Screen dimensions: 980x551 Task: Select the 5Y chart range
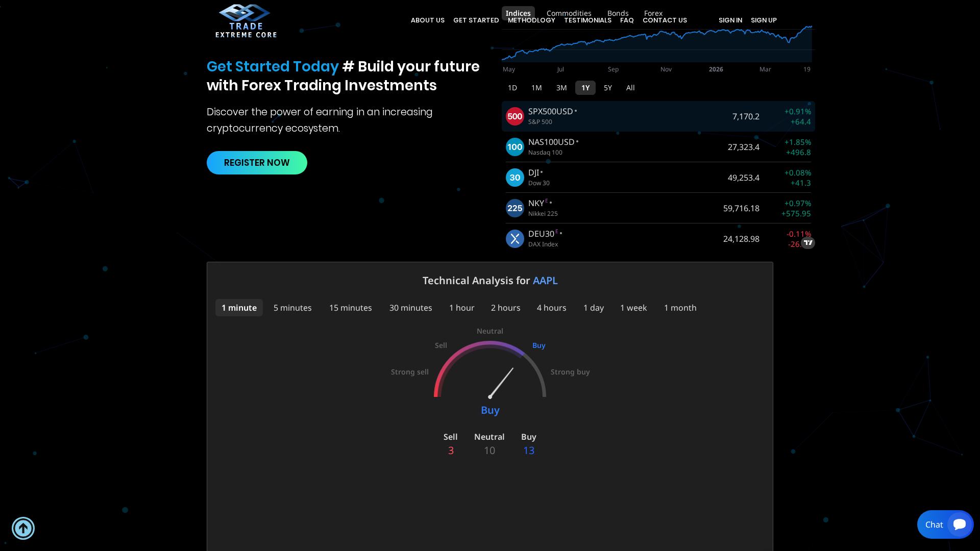pos(608,88)
